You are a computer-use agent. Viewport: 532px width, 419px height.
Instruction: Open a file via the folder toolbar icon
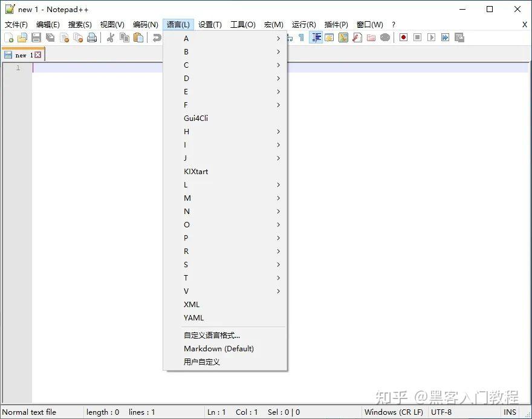pyautogui.click(x=23, y=37)
